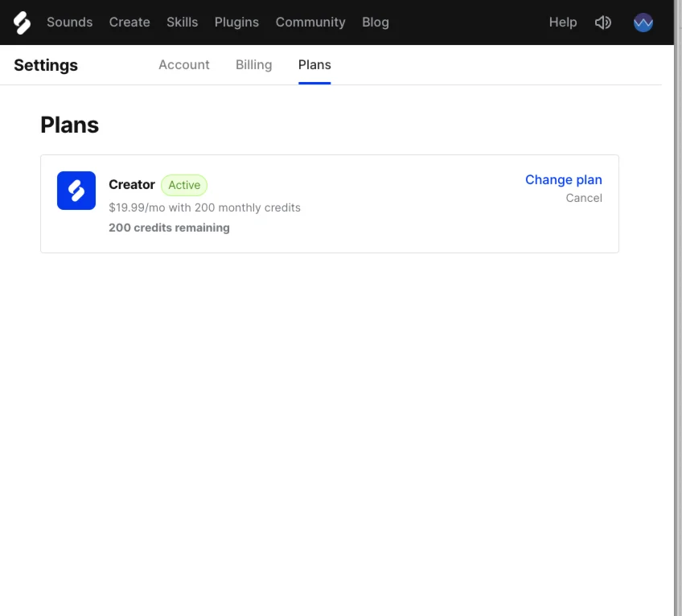Click the Active status badge
The height and width of the screenshot is (616, 682).
tap(184, 185)
